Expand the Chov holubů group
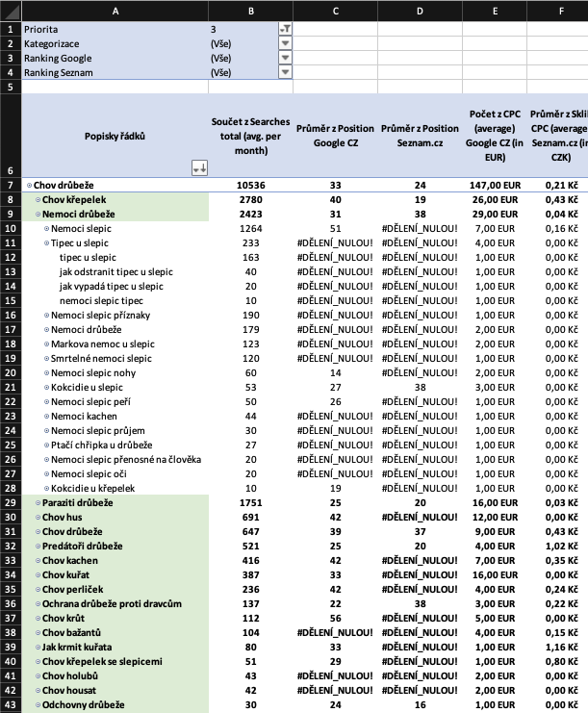The height and width of the screenshot is (713, 588). (38, 676)
